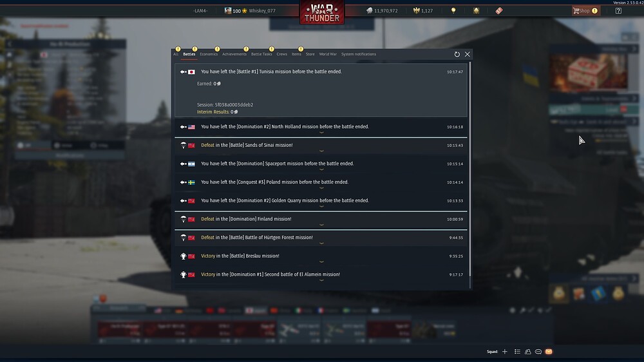Open the help question mark icon

click(x=618, y=11)
